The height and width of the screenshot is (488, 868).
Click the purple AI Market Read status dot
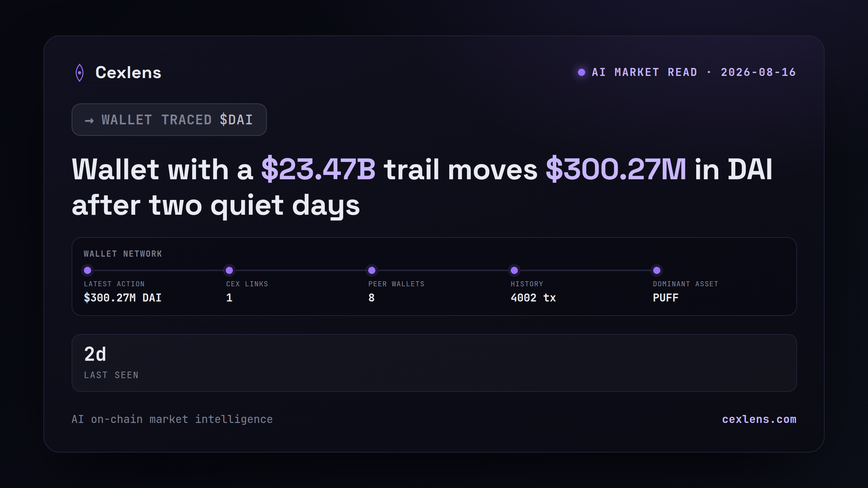pyautogui.click(x=582, y=72)
